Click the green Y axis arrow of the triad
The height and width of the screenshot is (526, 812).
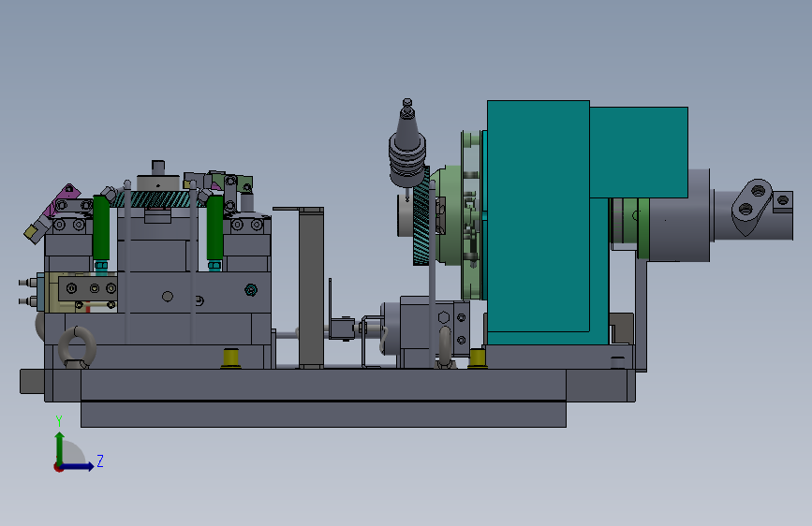click(60, 448)
